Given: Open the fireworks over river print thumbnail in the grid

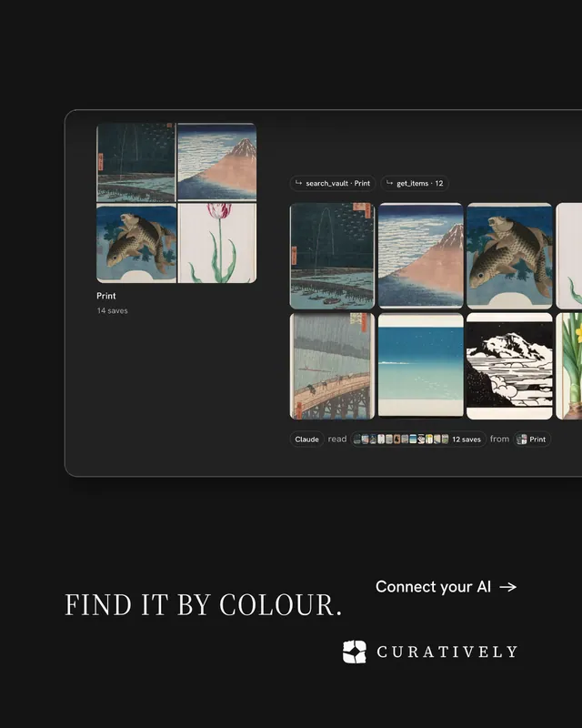Looking at the screenshot, I should (332, 256).
